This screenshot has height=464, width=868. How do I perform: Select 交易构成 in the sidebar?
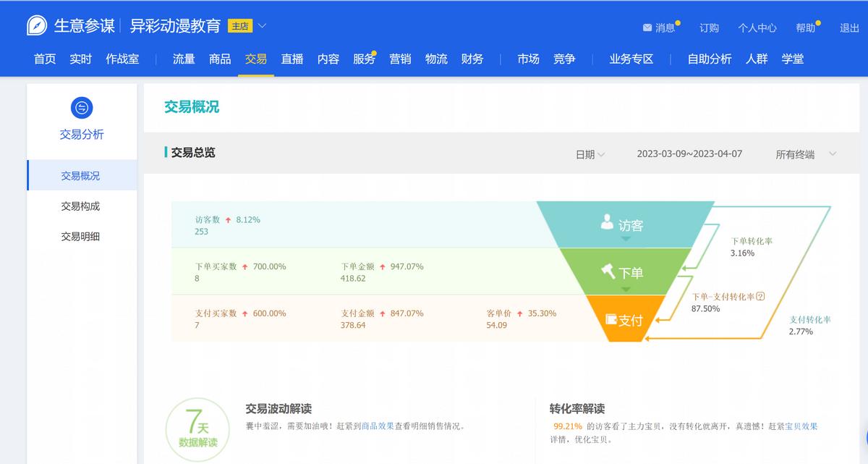click(80, 206)
